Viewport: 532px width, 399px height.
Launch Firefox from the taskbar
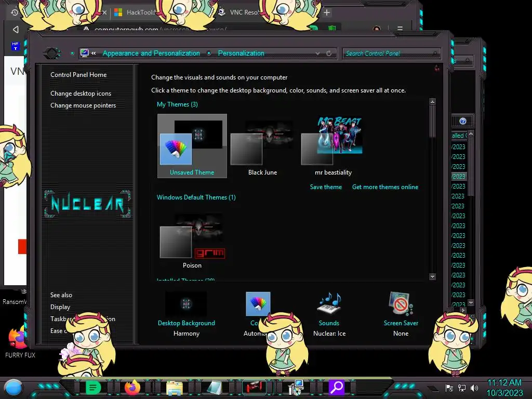point(132,388)
